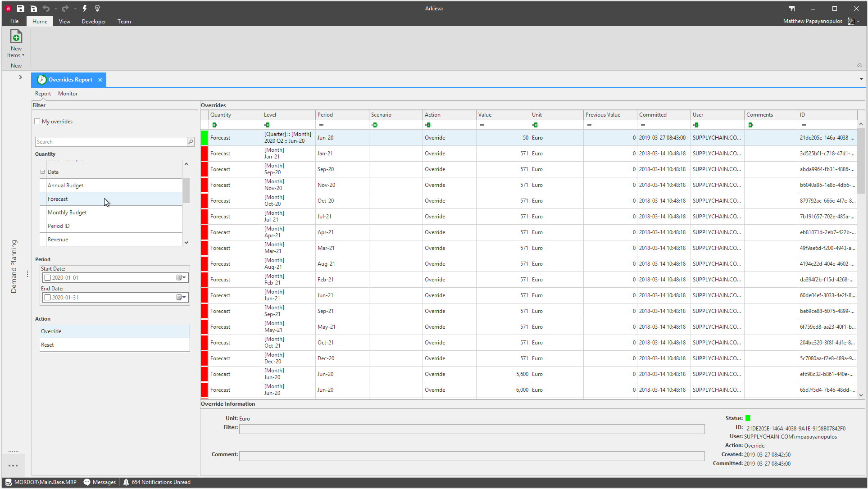This screenshot has height=489, width=868.
Task: Click the Undo arrow icon
Action: tap(46, 9)
